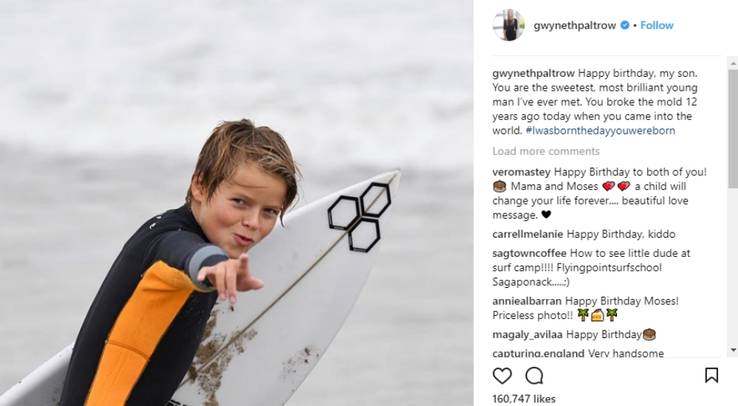
Task: Open the #Iwasbornthedayyouwereborn hashtag
Action: pyautogui.click(x=600, y=130)
